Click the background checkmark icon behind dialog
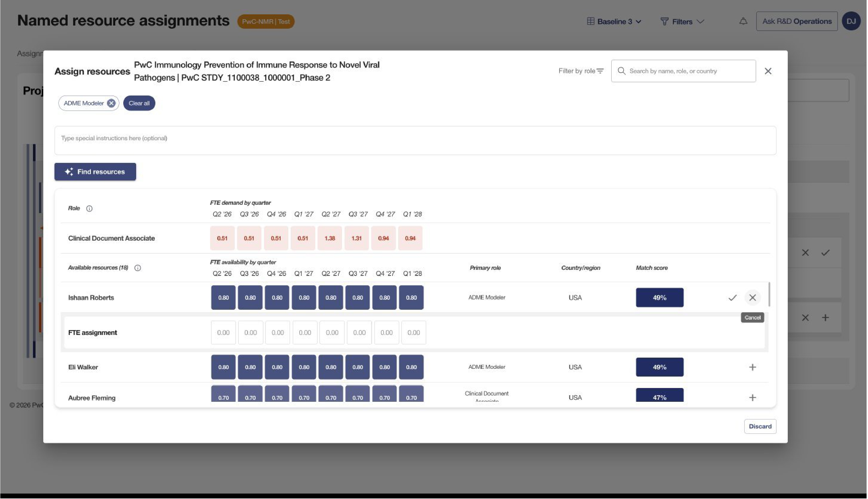The height and width of the screenshot is (499, 868). (826, 253)
